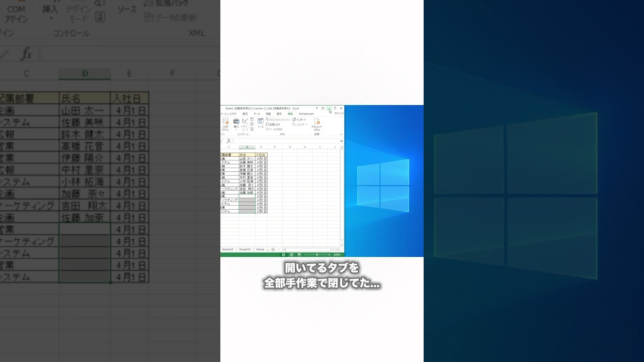
Task: Select column F header
Action: [275, 147]
